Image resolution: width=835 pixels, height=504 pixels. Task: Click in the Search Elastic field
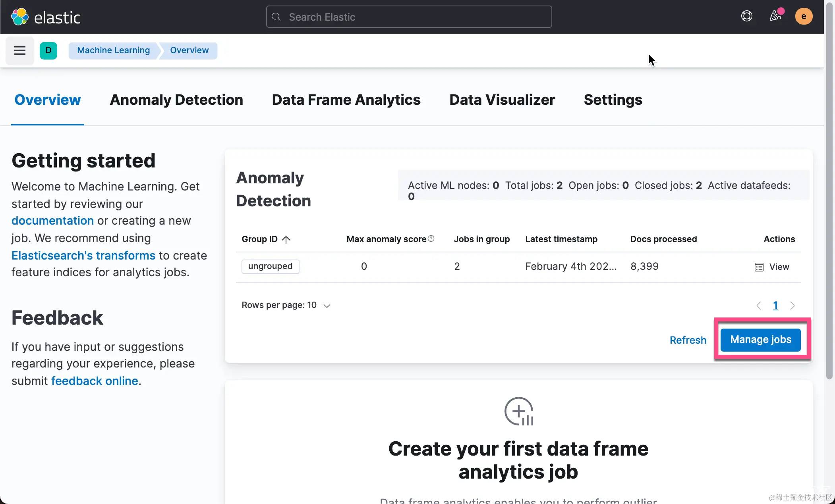[x=408, y=17]
